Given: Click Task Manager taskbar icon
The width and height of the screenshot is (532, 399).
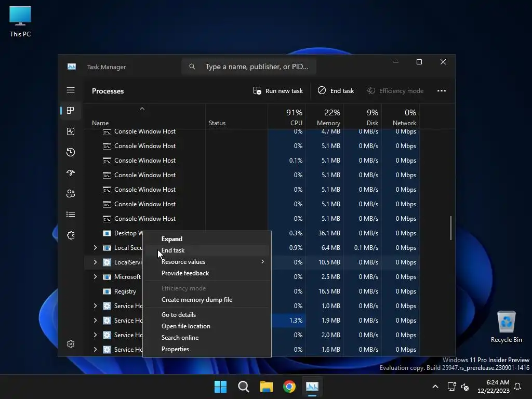Looking at the screenshot, I should [312, 387].
